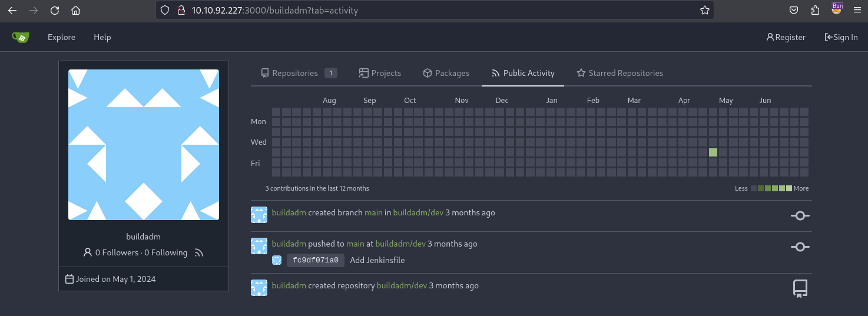Go back with the browser back arrow
Image resolution: width=868 pixels, height=316 pixels.
point(12,10)
